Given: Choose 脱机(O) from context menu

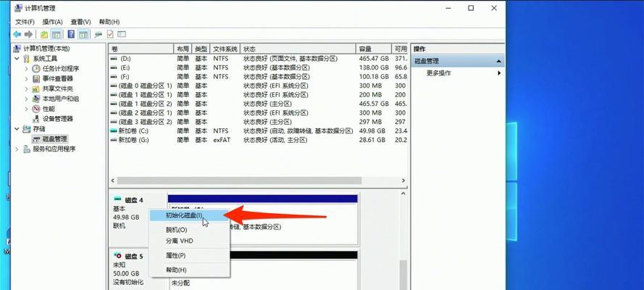Looking at the screenshot, I should (x=189, y=230).
